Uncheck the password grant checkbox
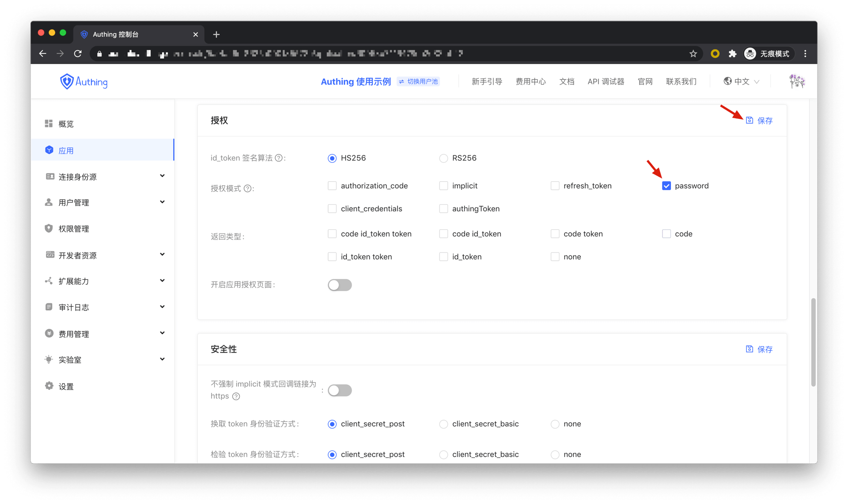Screen dimensions: 848x504 (666, 186)
